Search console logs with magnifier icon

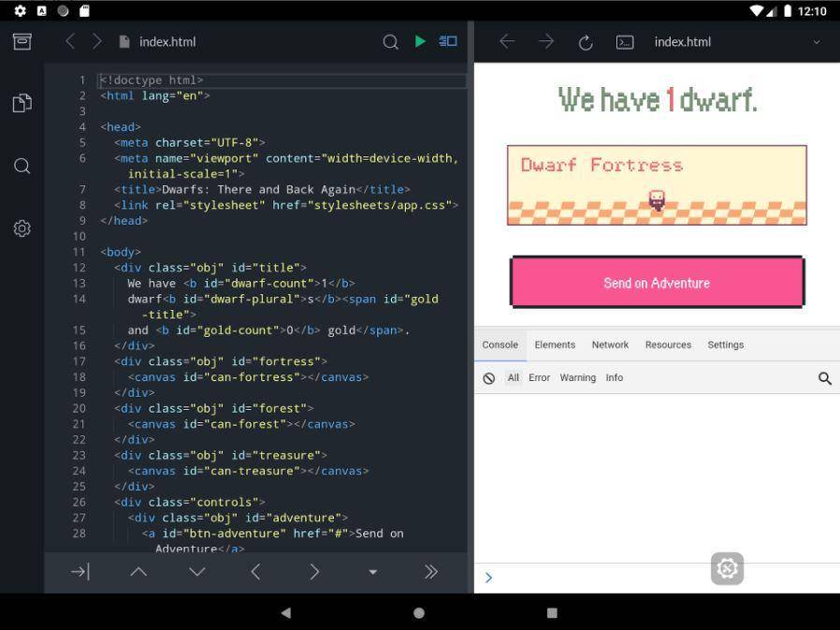coord(824,378)
